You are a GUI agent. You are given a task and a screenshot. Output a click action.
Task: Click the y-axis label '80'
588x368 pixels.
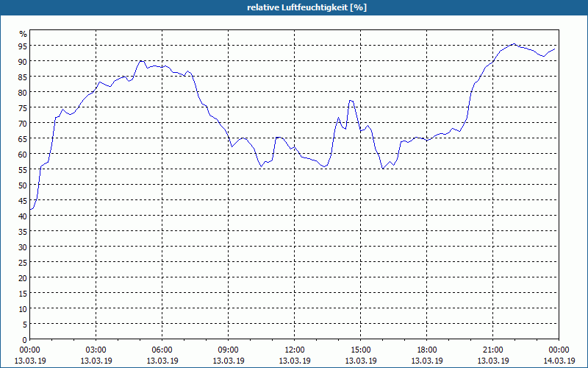23,92
